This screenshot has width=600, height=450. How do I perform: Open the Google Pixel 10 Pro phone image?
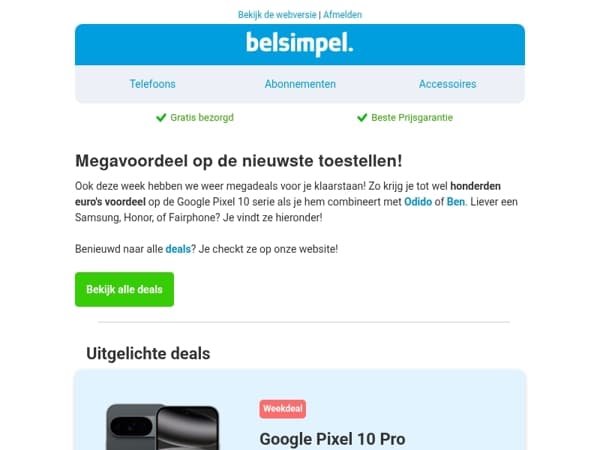[163, 427]
